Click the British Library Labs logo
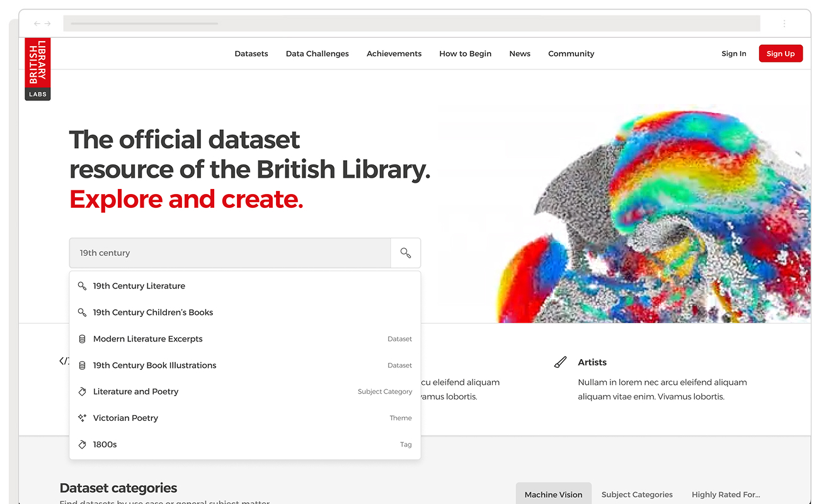This screenshot has height=504, width=819. click(38, 69)
